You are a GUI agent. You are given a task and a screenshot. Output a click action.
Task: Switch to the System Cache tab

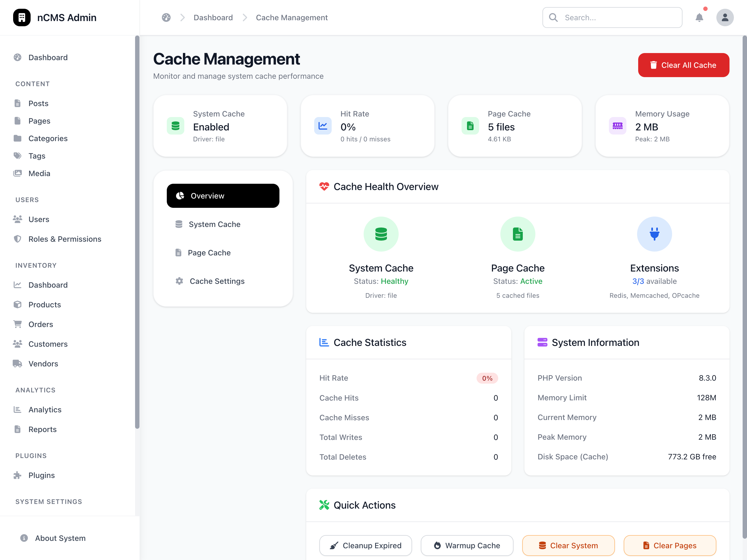coord(223,224)
